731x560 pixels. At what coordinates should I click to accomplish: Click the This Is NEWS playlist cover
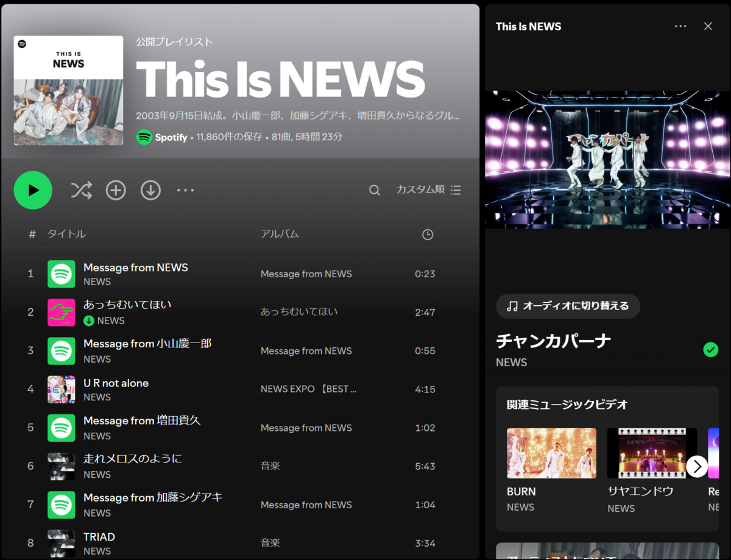[68, 90]
